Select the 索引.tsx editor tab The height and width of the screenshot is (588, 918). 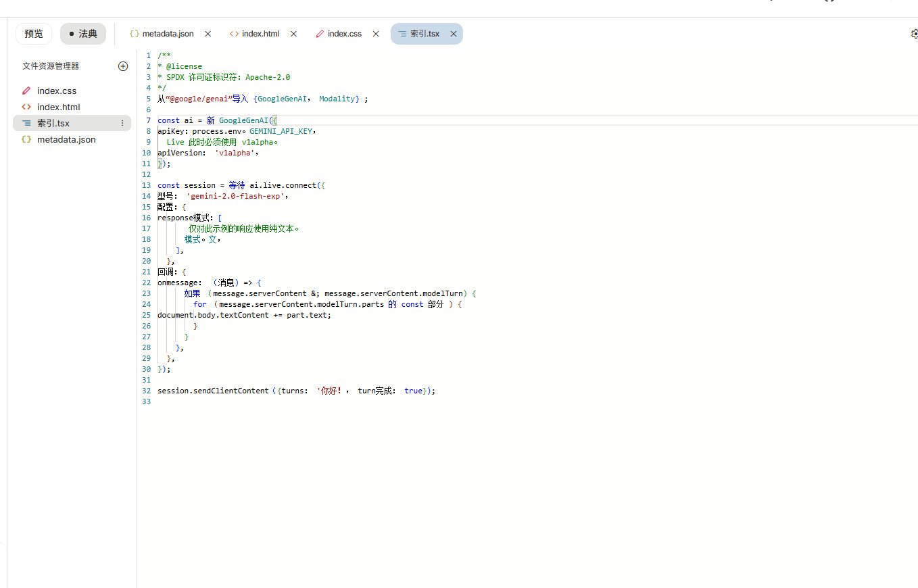pyautogui.click(x=424, y=34)
